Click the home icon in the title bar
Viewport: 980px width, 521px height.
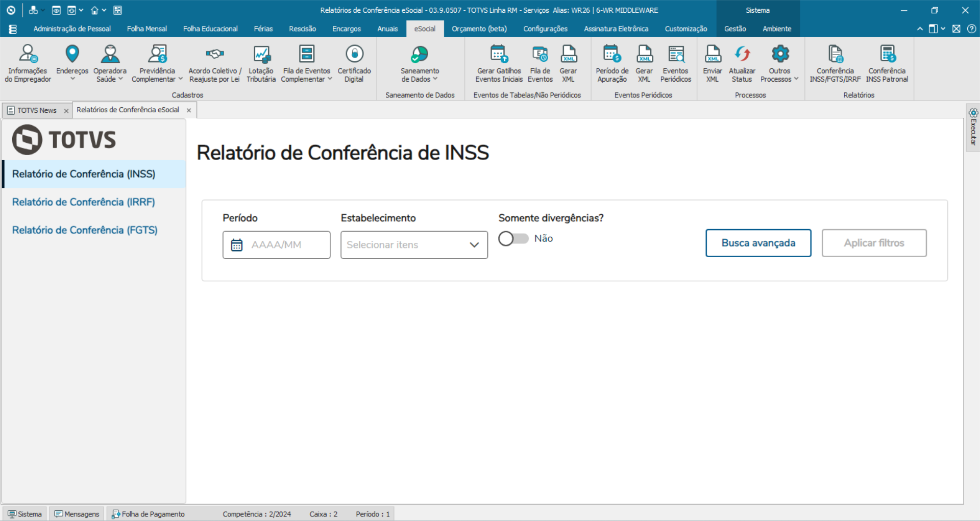tap(94, 10)
